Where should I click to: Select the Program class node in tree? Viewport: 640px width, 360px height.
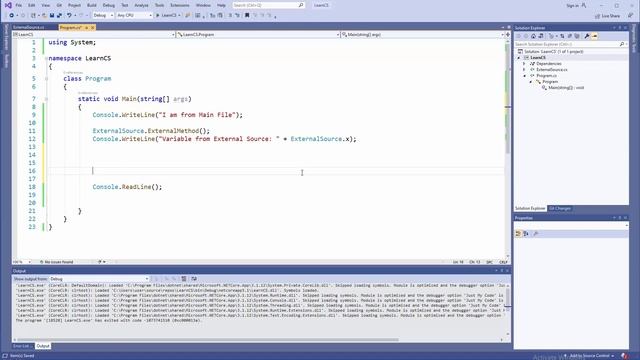[x=550, y=82]
